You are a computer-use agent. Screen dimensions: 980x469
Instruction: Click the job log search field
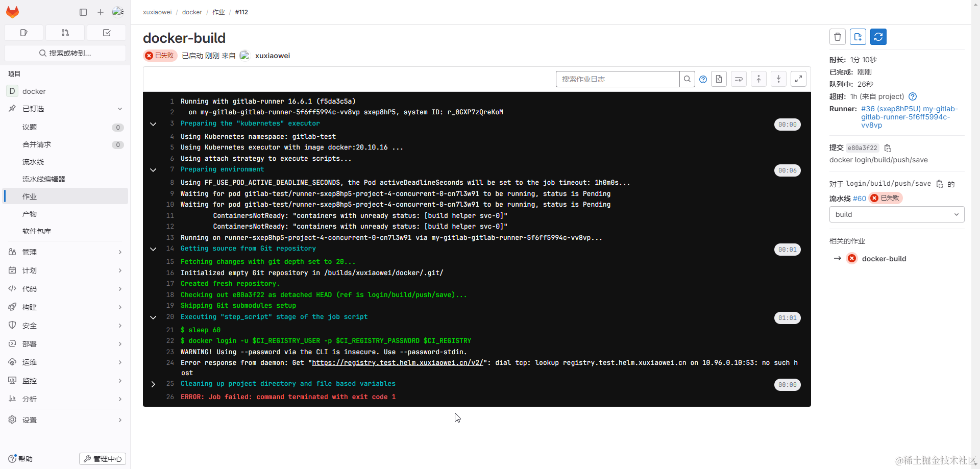(618, 79)
